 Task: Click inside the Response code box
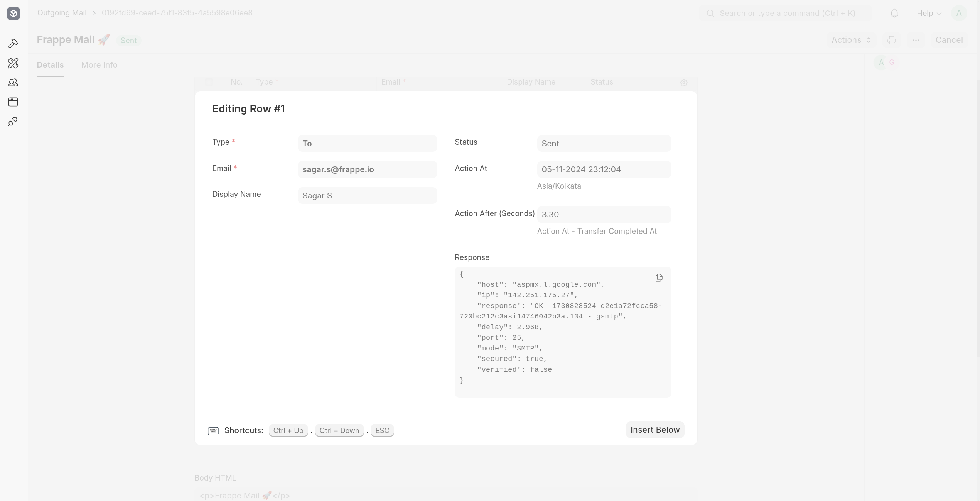coord(563,332)
